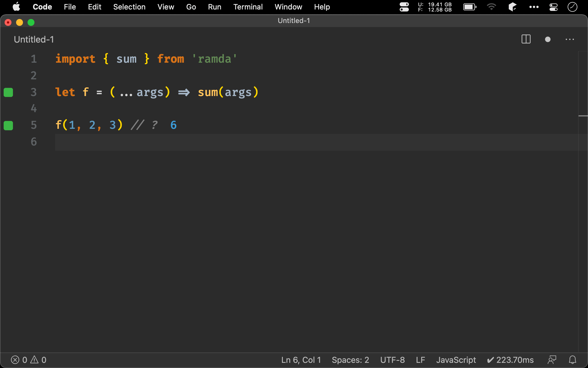Open the Terminal menu
Viewport: 588px width, 368px height.
248,7
